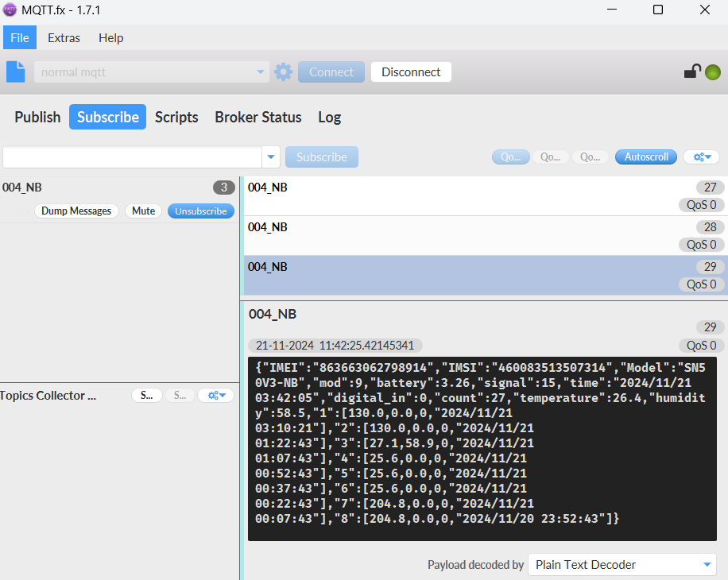This screenshot has height=580, width=728.
Task: Click the Topics Collector stop button
Action: point(180,396)
